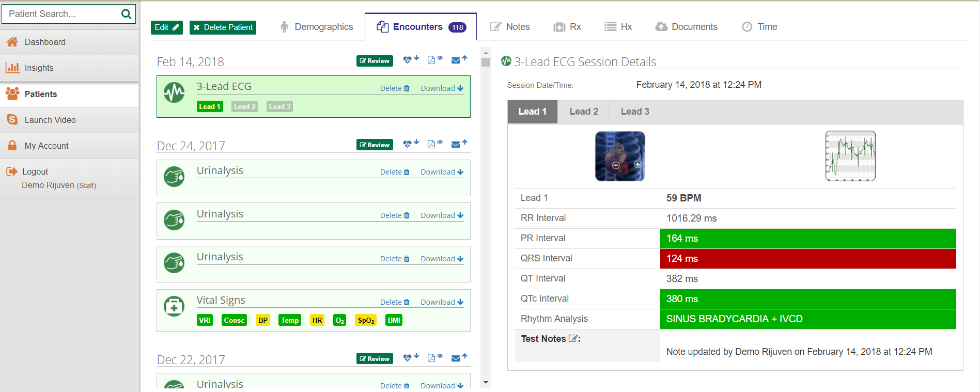Download the third Urinalysis under Dec 24, 2017
980x392 pixels.
click(442, 259)
